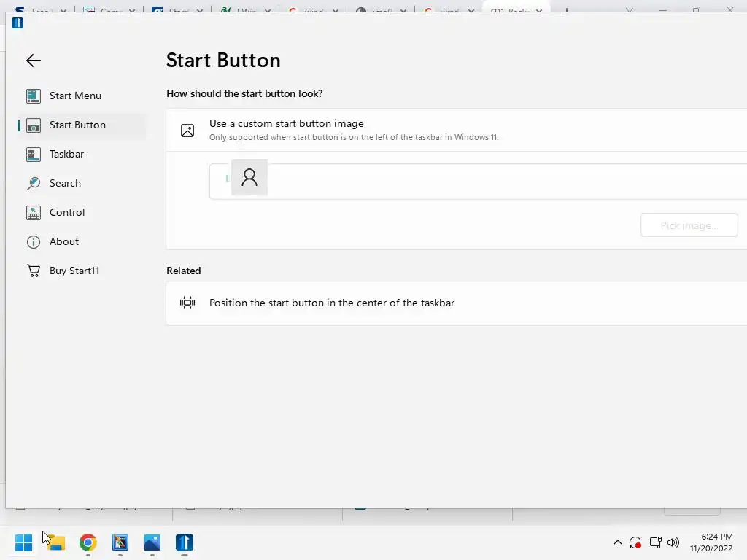This screenshot has width=747, height=560.
Task: Select the person silhouette start button image
Action: pyautogui.click(x=249, y=177)
